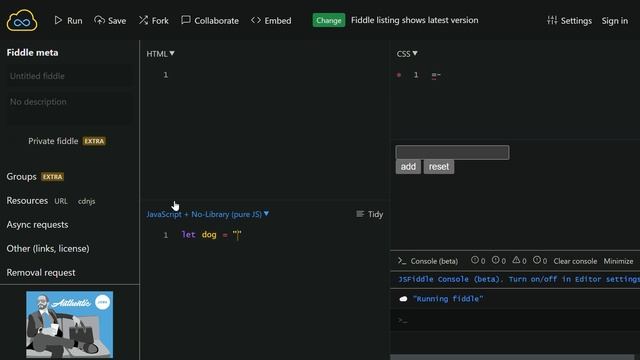Click the EXTRA badge next to Groups
The image size is (640, 360).
(53, 177)
